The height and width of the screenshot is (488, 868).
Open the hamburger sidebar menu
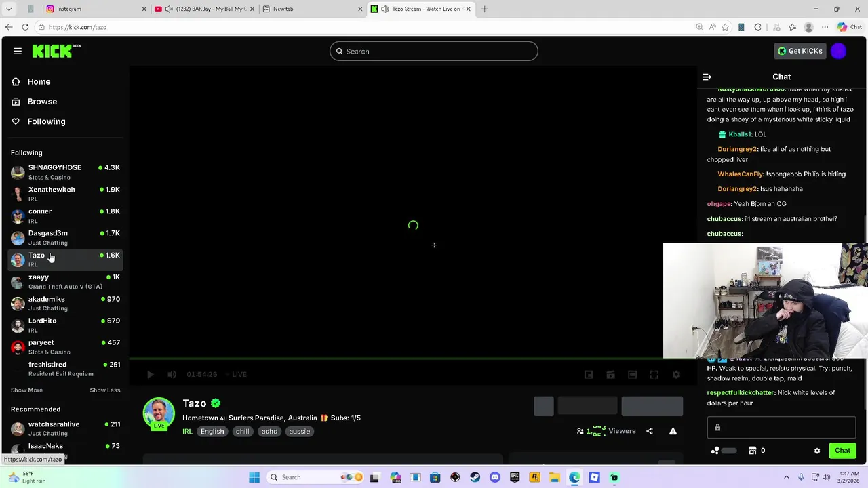(x=18, y=51)
